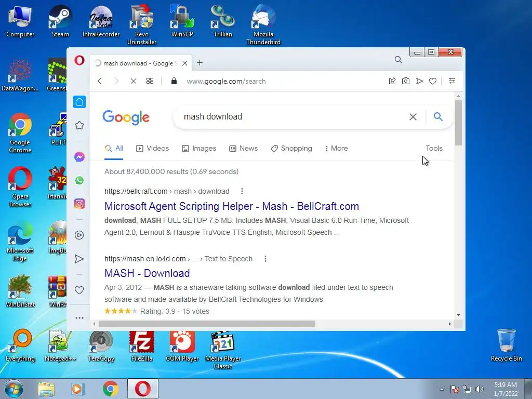Screen dimensions: 532x399
Task: Open Speed Dial grid icon in toolbar
Action: click(150, 81)
